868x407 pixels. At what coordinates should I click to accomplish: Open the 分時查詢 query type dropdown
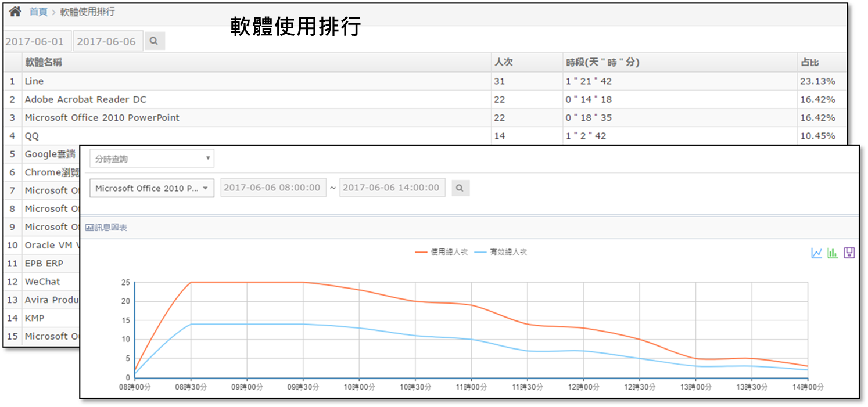click(x=152, y=159)
